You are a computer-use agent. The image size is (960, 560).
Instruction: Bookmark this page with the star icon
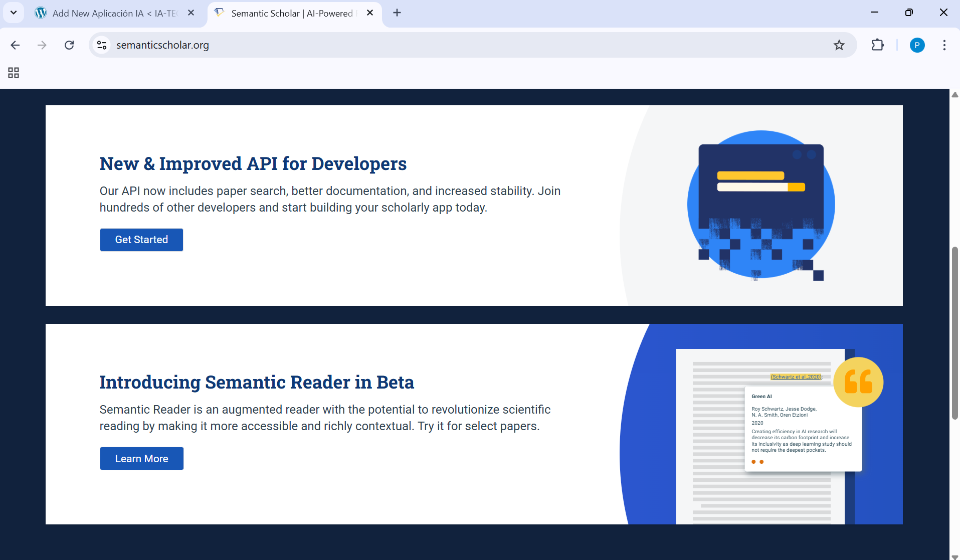pos(839,45)
